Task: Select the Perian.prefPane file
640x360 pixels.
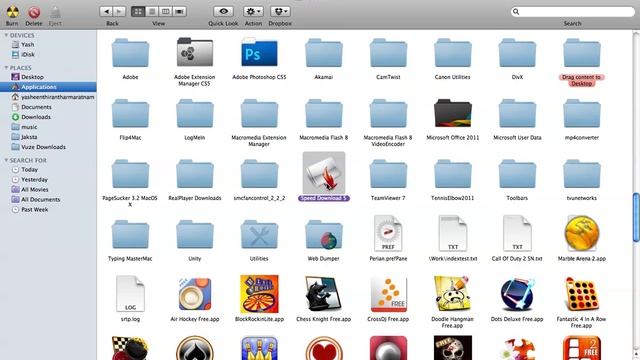Action: coord(388,233)
